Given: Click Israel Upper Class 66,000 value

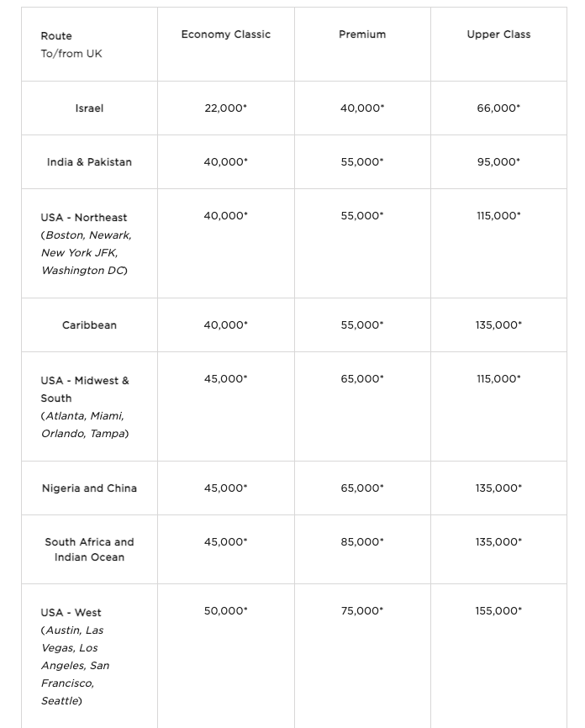Looking at the screenshot, I should [498, 108].
